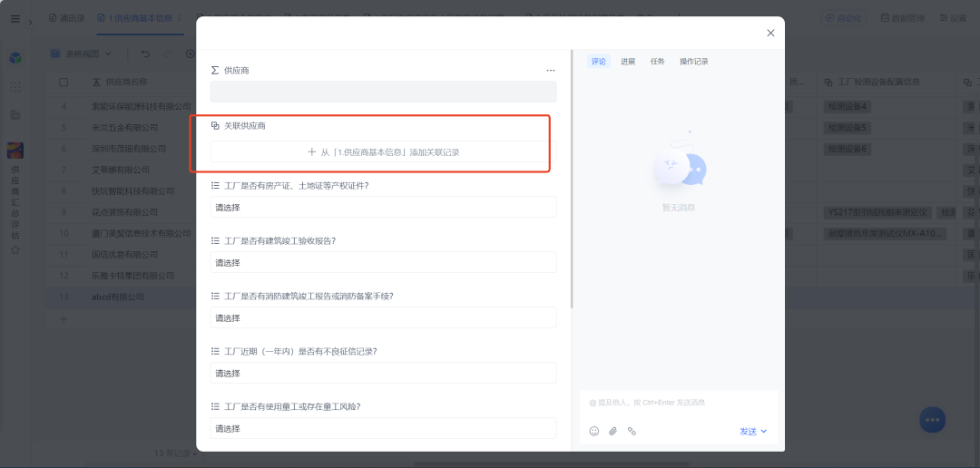Click the 耐摩擦色牢度测试仪MX-A10 tag
The height and width of the screenshot is (468, 980).
[885, 234]
